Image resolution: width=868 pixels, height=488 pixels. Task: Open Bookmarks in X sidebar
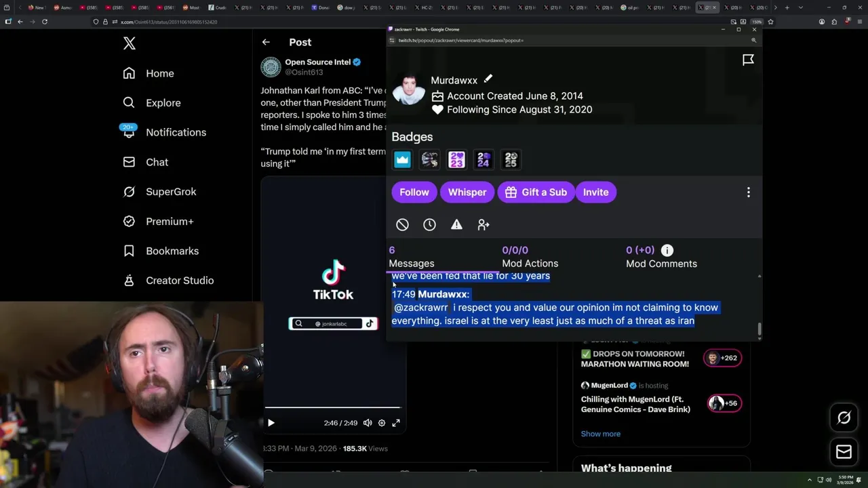tap(161, 251)
